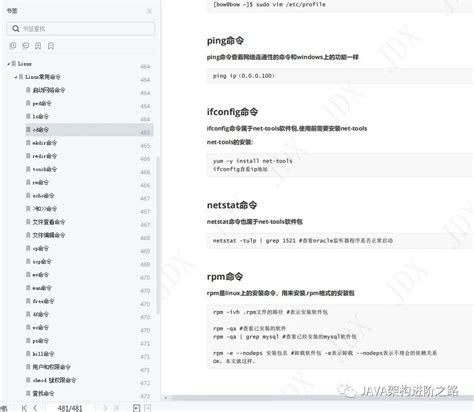Click the 'netstat -tulp | grep 1521' code line

coord(303,241)
